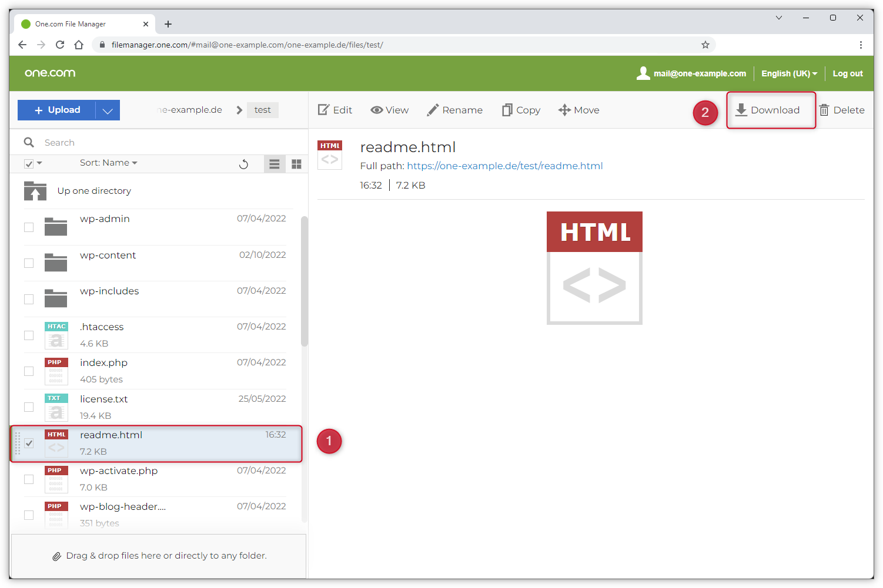Check the license.txt file checkbox

pos(29,407)
